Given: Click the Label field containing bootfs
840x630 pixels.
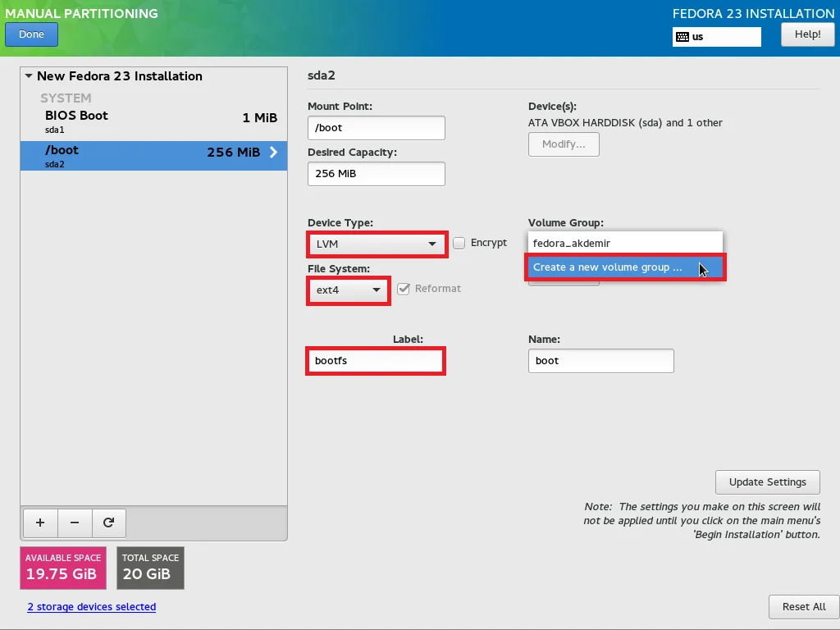Looking at the screenshot, I should 376,361.
